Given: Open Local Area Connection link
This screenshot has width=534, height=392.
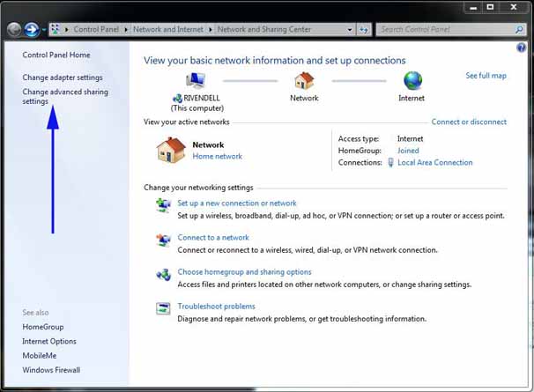Looking at the screenshot, I should pyautogui.click(x=435, y=162).
